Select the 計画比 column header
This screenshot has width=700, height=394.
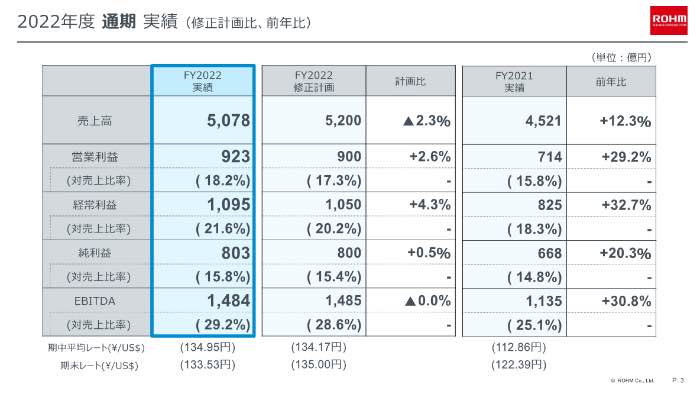410,81
